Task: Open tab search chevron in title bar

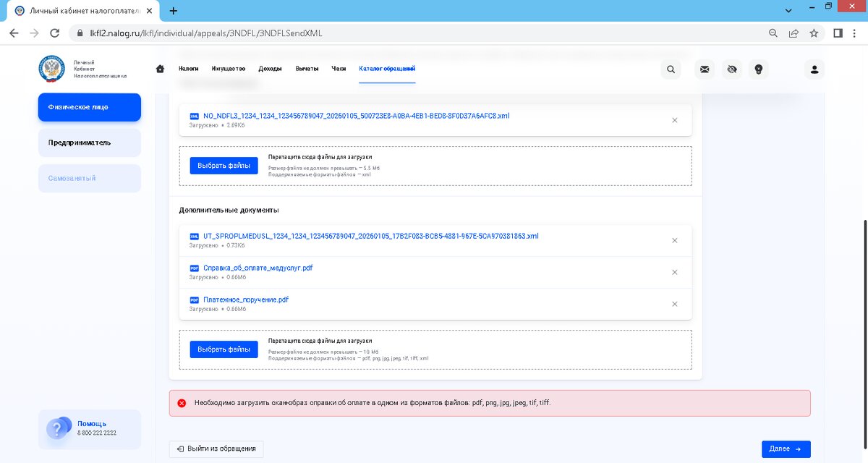Action: click(788, 9)
